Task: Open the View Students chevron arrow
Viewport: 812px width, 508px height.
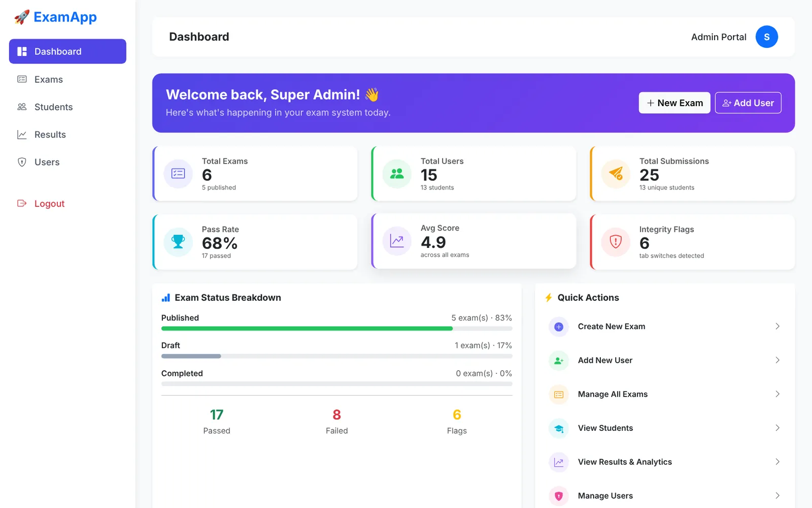Action: (777, 428)
